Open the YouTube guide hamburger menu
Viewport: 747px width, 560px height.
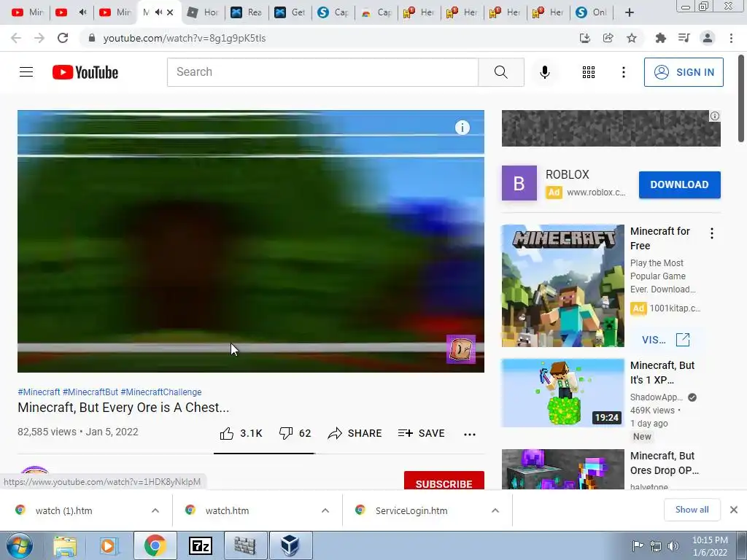tap(26, 72)
